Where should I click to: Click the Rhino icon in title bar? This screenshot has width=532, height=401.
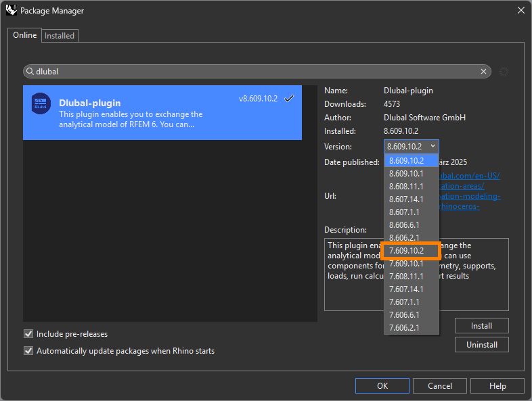(x=11, y=10)
